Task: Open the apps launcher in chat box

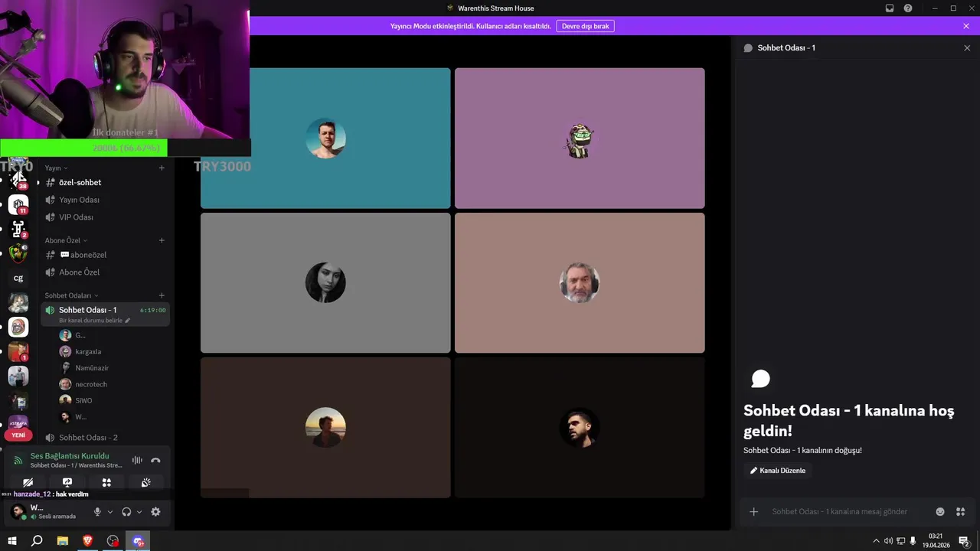Action: point(960,511)
